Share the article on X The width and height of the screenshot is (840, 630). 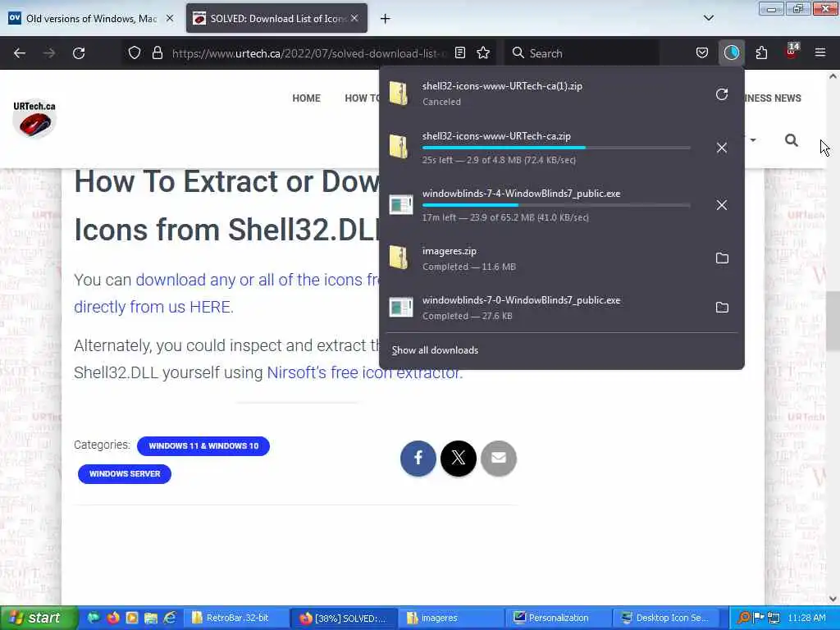coord(458,458)
